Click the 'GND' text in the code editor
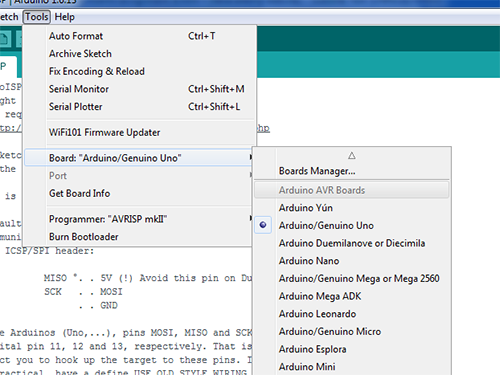Image resolution: width=500 pixels, height=375 pixels. point(109,305)
